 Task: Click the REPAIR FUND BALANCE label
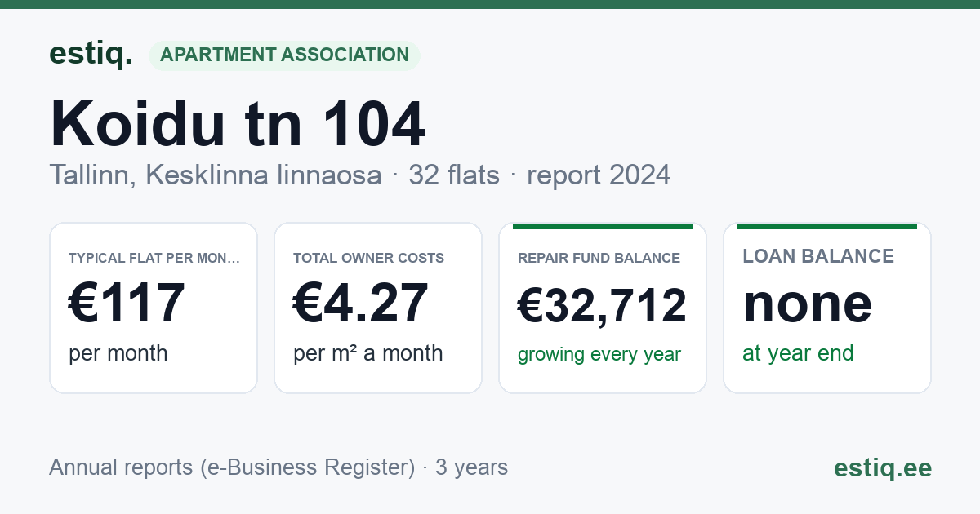coord(599,258)
